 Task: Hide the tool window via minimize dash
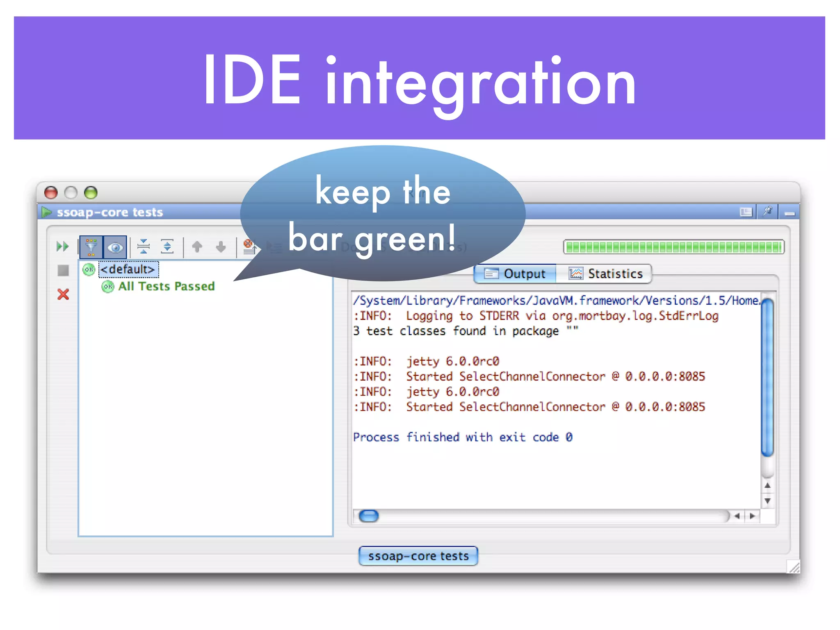click(790, 213)
